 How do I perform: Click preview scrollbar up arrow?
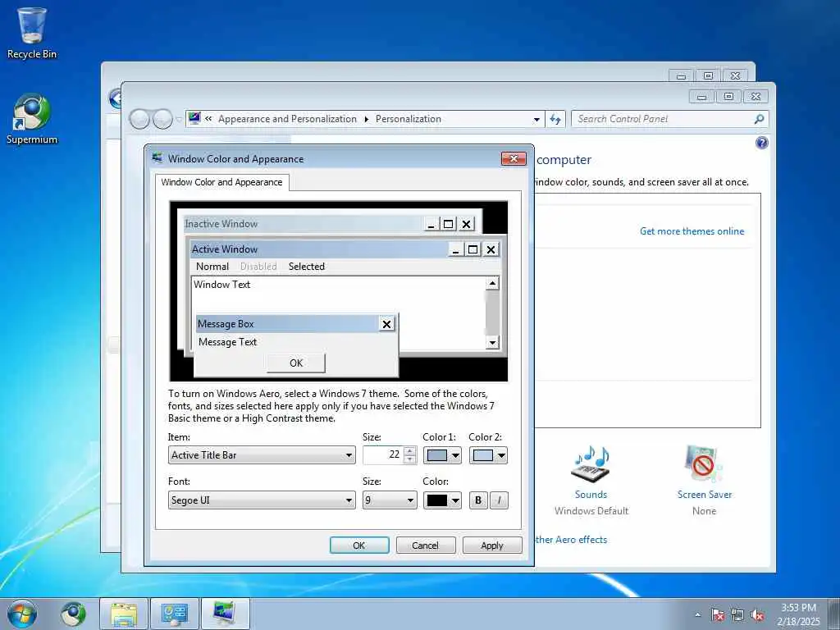(492, 283)
